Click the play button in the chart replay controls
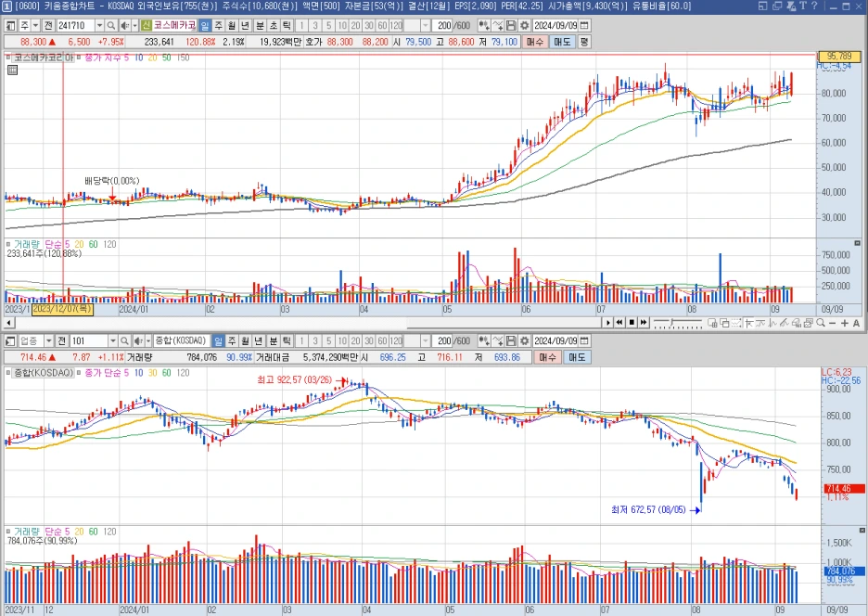The image size is (868, 616). coord(607,323)
